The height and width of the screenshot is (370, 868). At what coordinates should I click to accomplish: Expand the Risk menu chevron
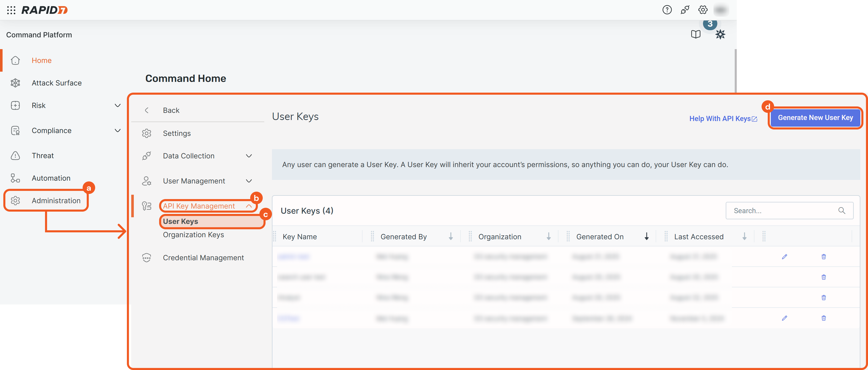pos(118,105)
